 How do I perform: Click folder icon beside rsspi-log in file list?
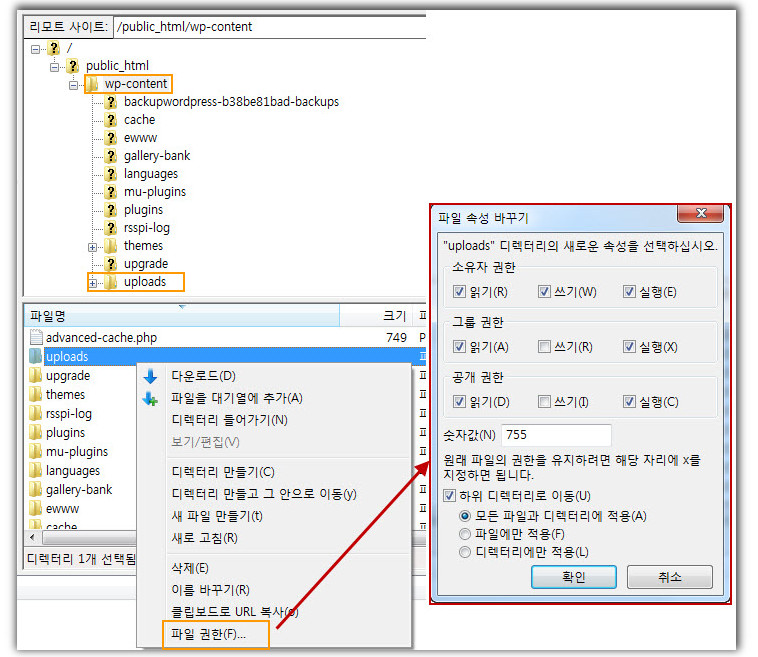tap(35, 413)
